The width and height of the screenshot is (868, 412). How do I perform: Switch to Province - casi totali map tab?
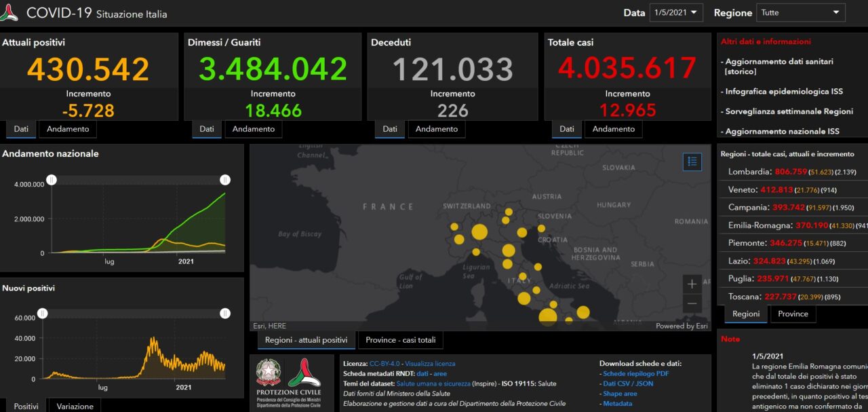[x=401, y=340]
